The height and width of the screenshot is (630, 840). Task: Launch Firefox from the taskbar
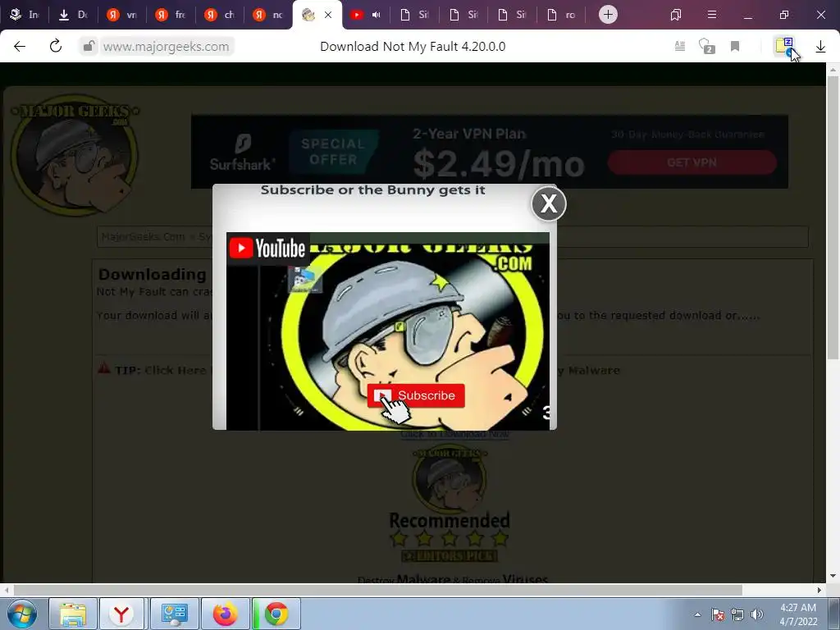click(x=225, y=614)
